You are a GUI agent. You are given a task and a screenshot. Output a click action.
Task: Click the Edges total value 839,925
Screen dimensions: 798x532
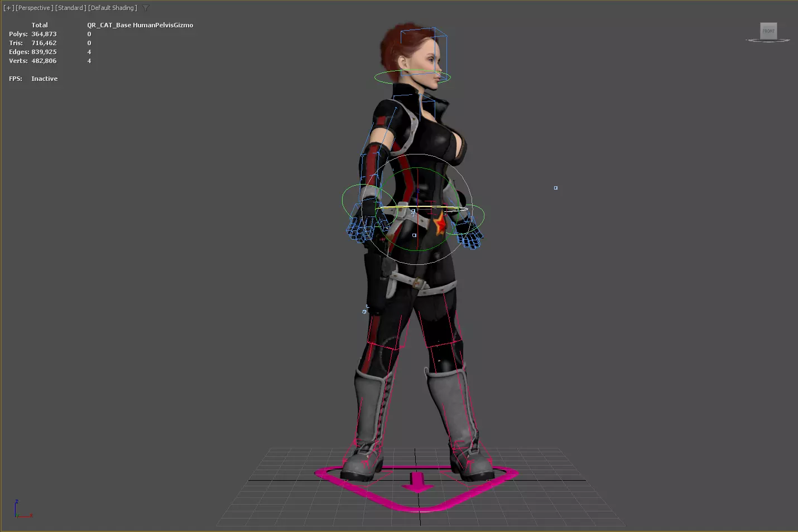[44, 52]
